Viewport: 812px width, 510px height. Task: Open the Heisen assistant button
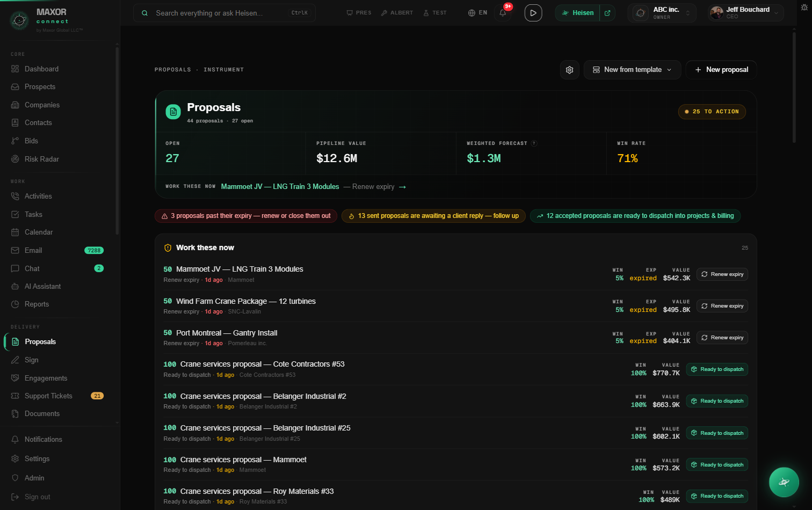coord(578,12)
